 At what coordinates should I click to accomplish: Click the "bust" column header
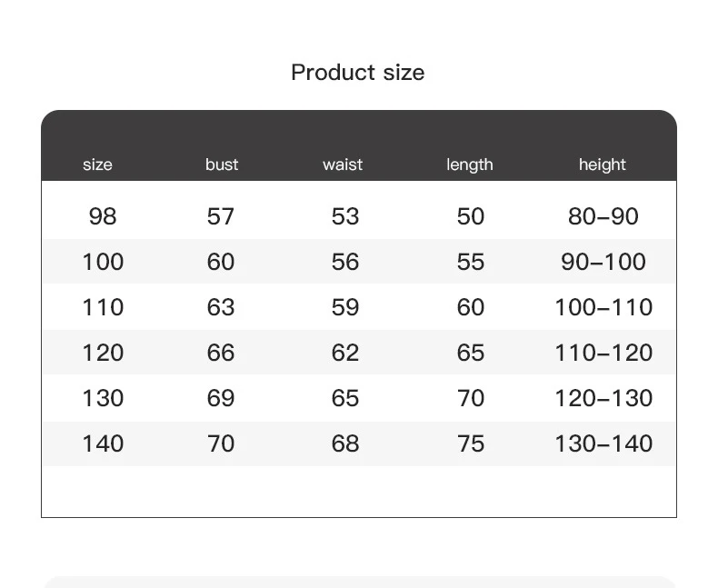click(x=222, y=164)
